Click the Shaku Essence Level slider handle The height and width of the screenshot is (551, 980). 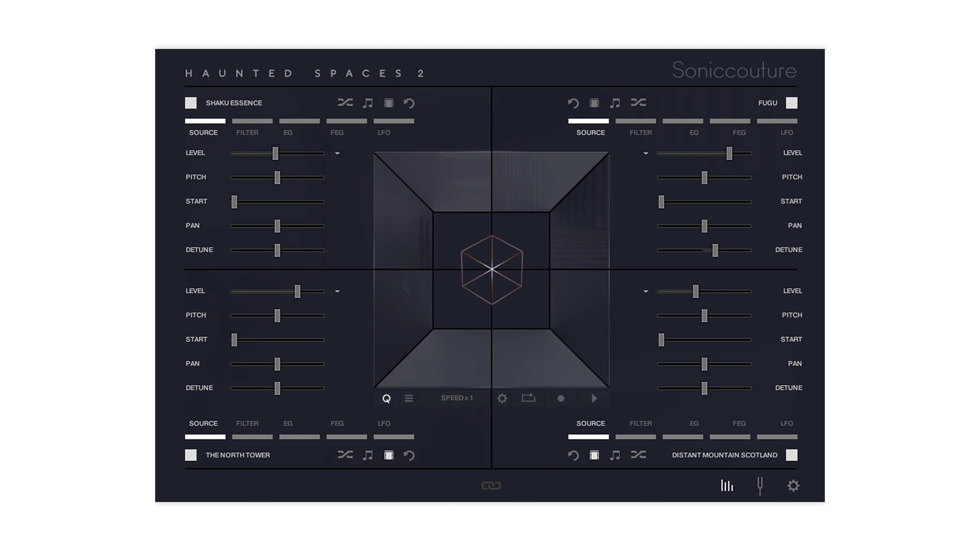pos(276,153)
